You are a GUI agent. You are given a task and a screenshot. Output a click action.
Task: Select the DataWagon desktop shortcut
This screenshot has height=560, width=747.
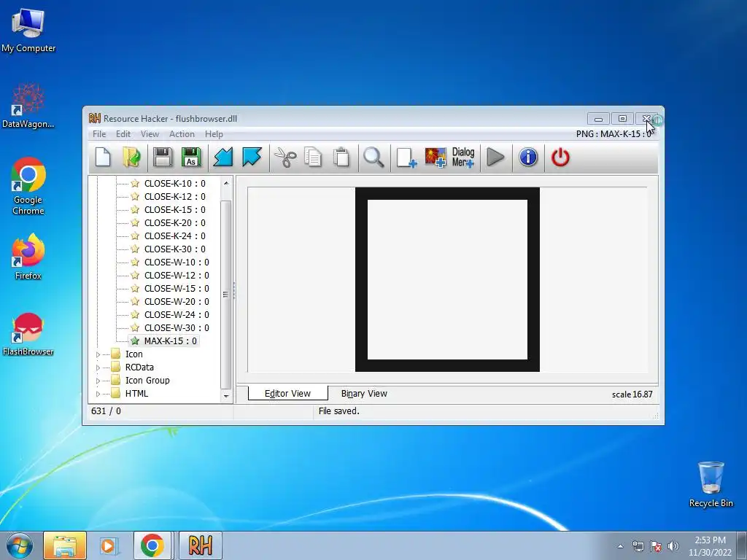[28, 106]
